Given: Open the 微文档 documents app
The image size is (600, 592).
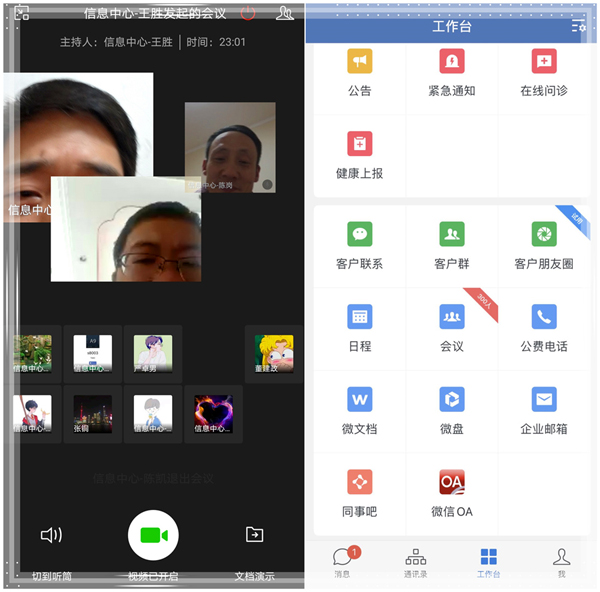Looking at the screenshot, I should coord(359,411).
